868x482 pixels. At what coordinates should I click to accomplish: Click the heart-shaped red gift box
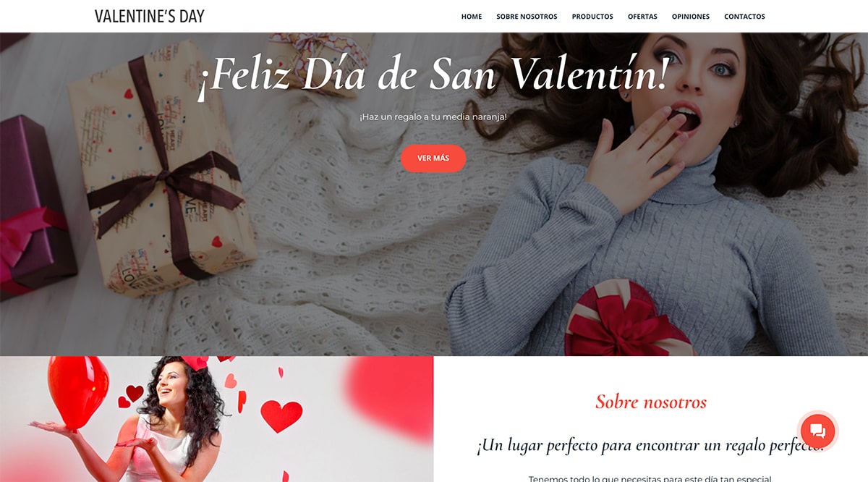628,320
